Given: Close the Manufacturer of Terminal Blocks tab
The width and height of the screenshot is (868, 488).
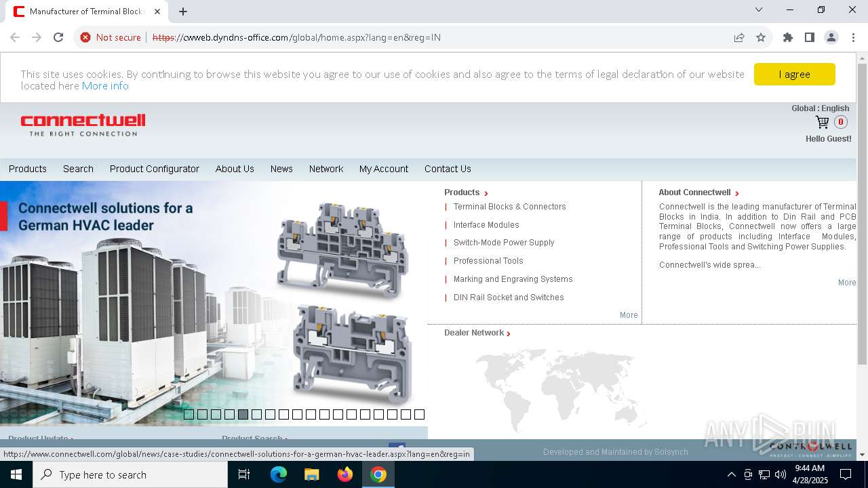Looking at the screenshot, I should pyautogui.click(x=157, y=12).
